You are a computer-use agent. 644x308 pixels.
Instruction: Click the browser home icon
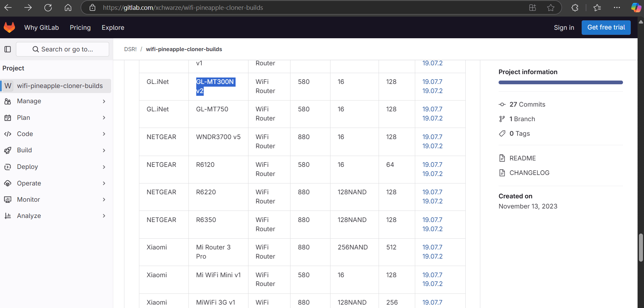point(68,7)
